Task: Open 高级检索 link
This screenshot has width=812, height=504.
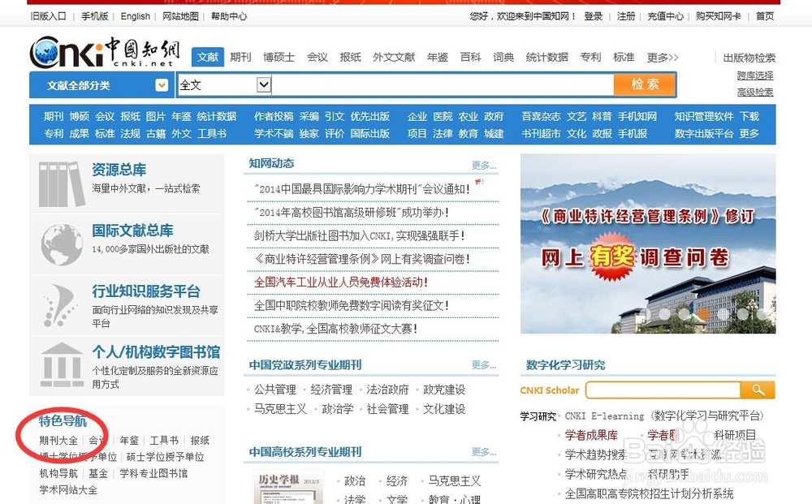Action: coord(755,92)
